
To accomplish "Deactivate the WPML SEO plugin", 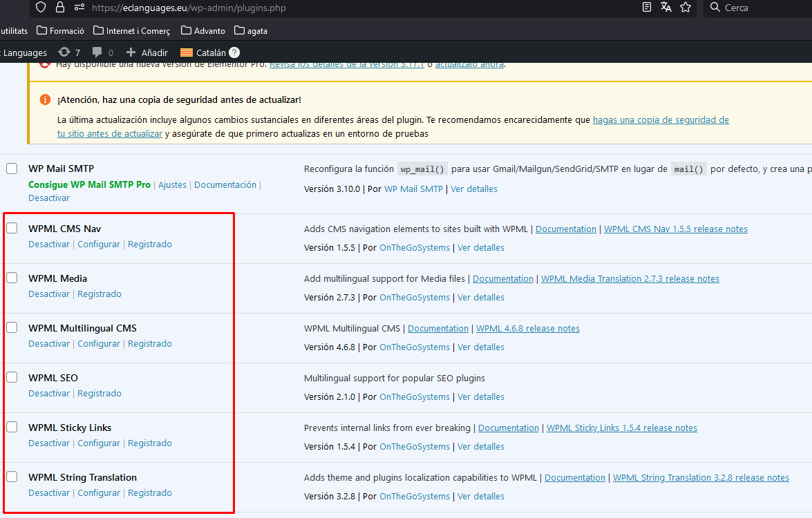I will [x=48, y=393].
